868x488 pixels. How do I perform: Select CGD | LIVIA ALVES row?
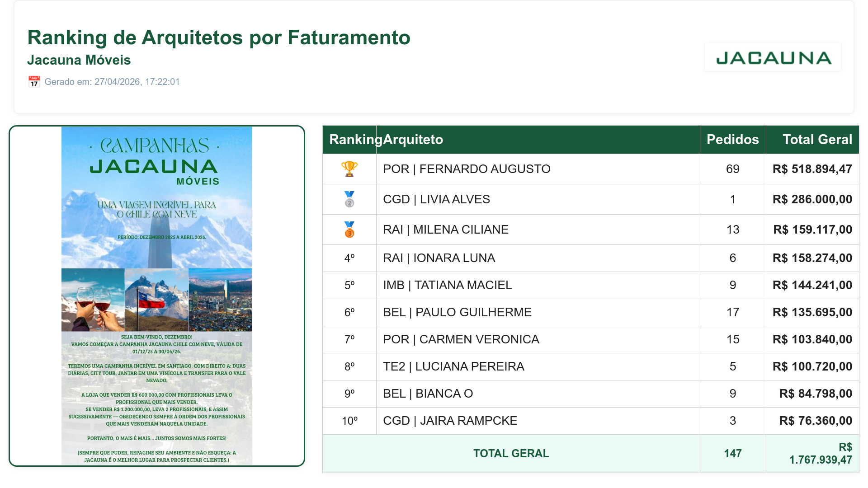(x=590, y=199)
